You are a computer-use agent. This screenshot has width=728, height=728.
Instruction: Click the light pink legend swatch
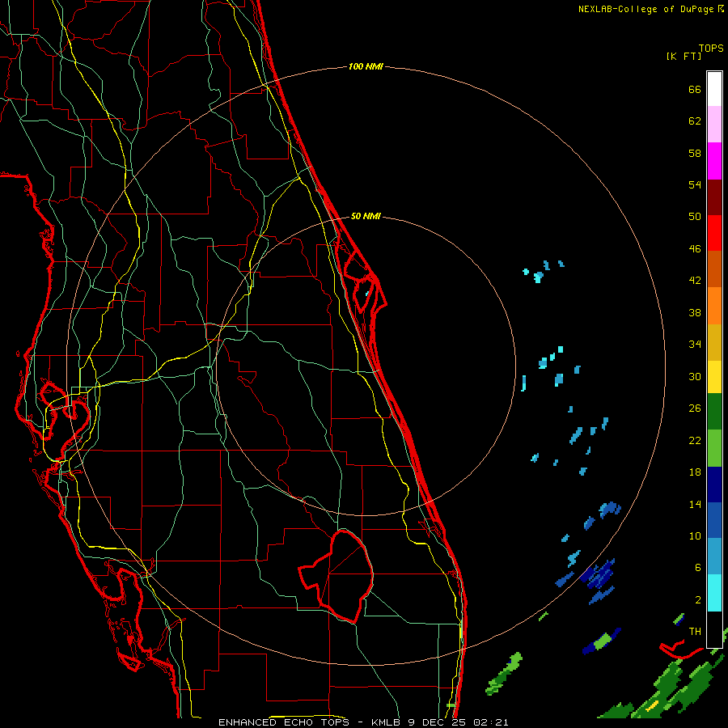click(x=714, y=124)
